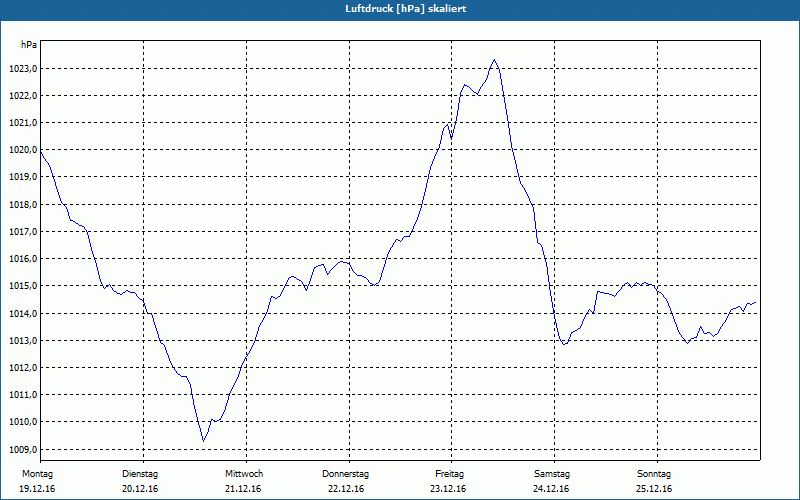Click the date 22.12.16
This screenshot has height=500, width=800.
346,489
